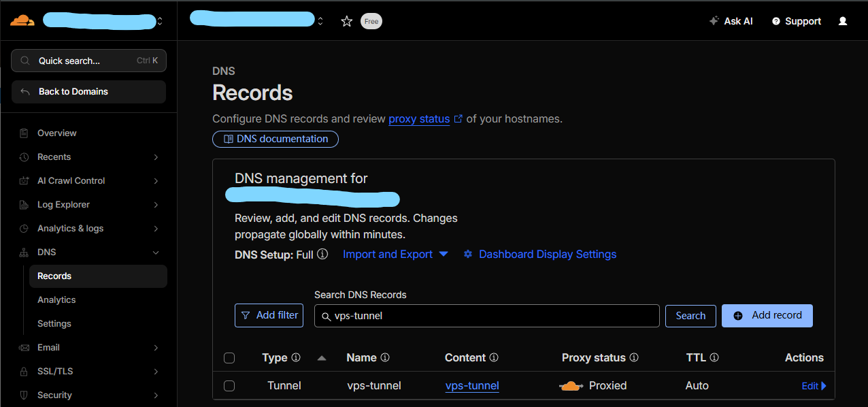Expand the SSL/TLS sidebar menu
Viewport: 868px width, 407px height.
click(x=156, y=372)
